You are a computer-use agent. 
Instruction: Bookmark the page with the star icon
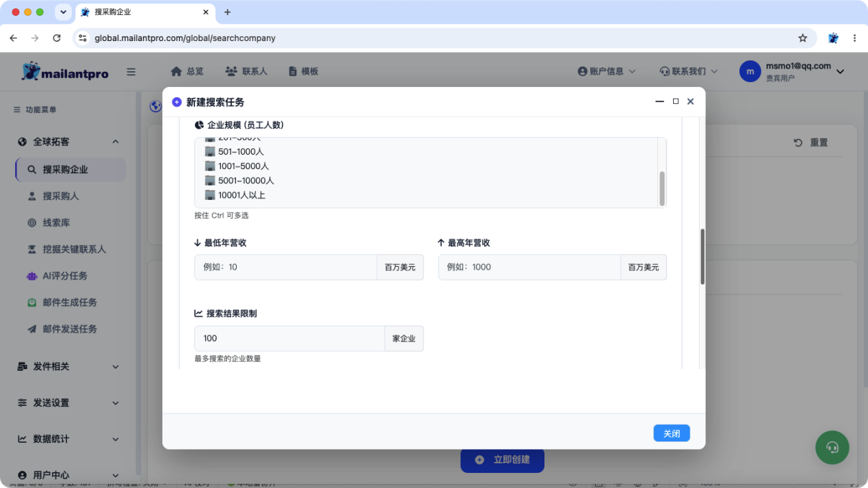803,38
